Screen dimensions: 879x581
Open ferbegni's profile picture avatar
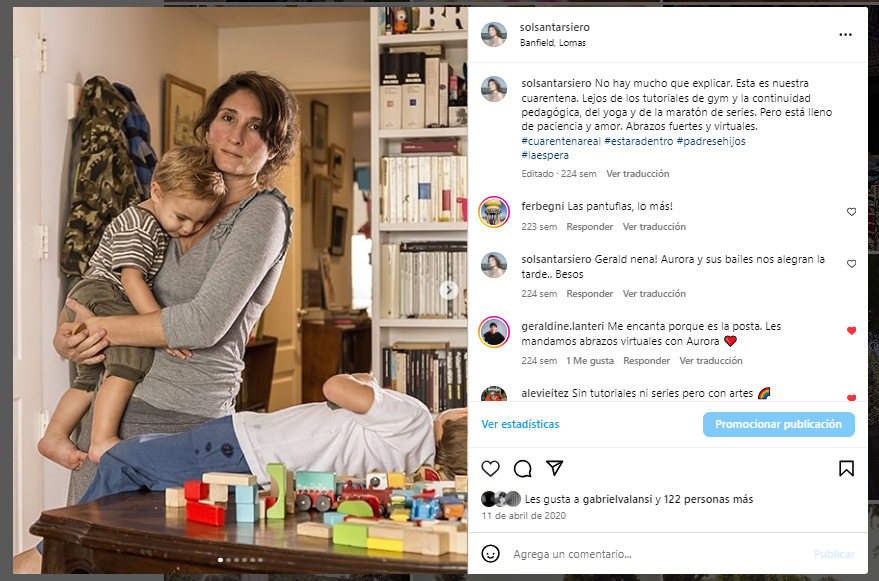[x=494, y=213]
